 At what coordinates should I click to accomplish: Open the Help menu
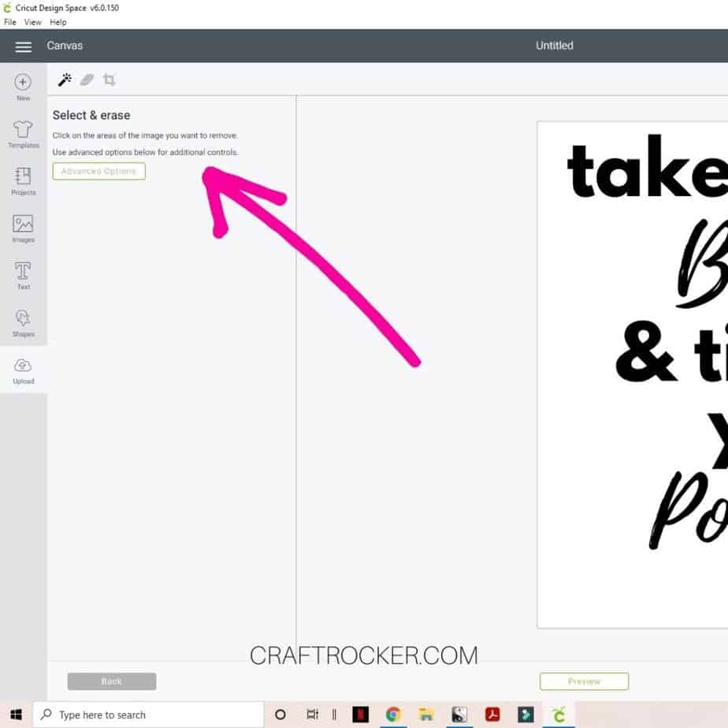(58, 22)
